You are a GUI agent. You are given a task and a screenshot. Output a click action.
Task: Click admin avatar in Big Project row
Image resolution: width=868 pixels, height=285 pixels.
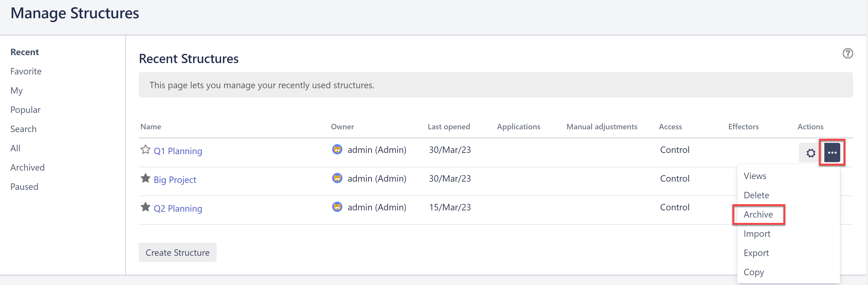click(337, 178)
